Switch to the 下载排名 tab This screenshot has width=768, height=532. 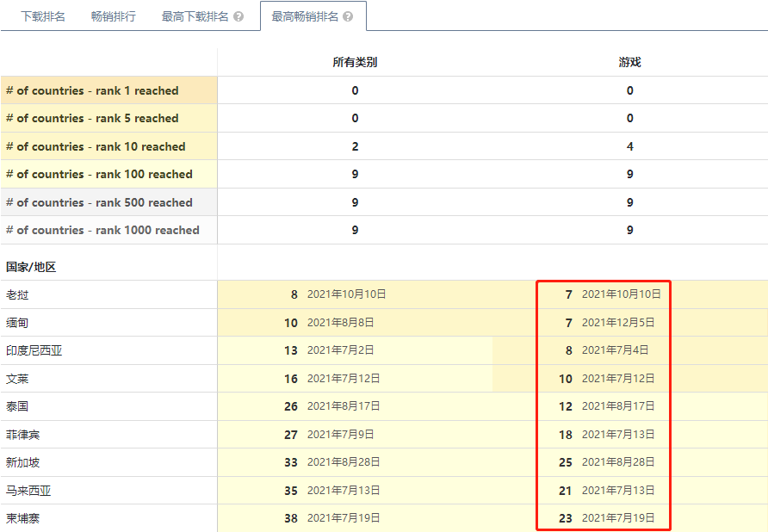(x=43, y=16)
